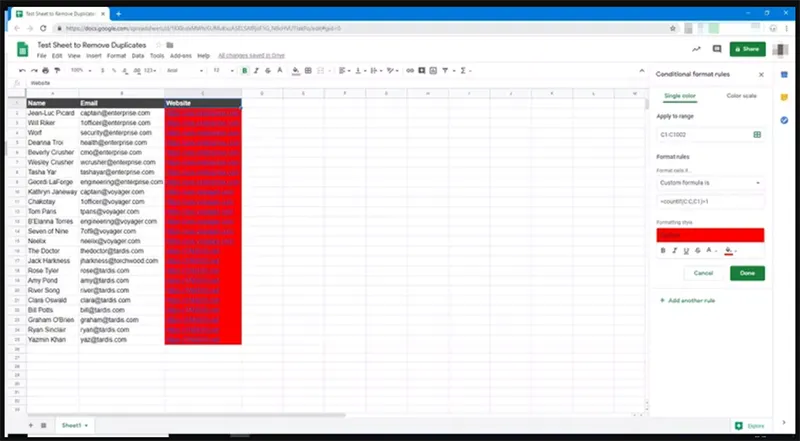Open the Insert menu
Screen dimensions: 800x441
click(94, 56)
